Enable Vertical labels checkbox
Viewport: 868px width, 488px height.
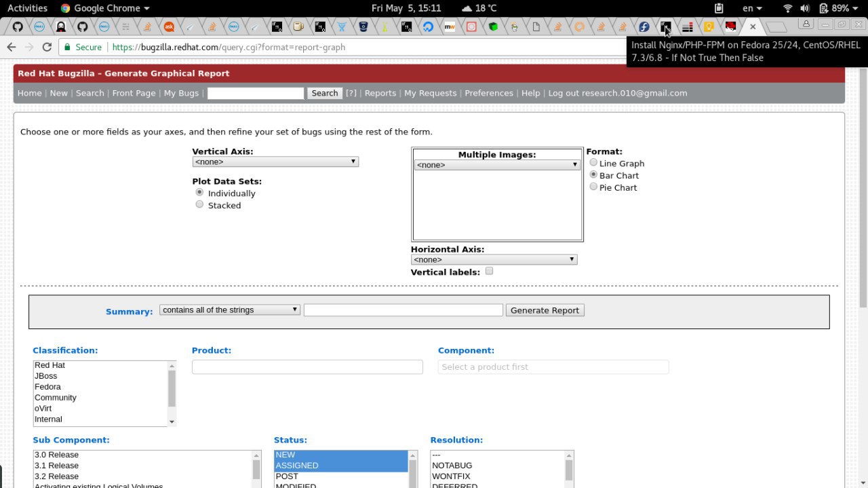(489, 271)
